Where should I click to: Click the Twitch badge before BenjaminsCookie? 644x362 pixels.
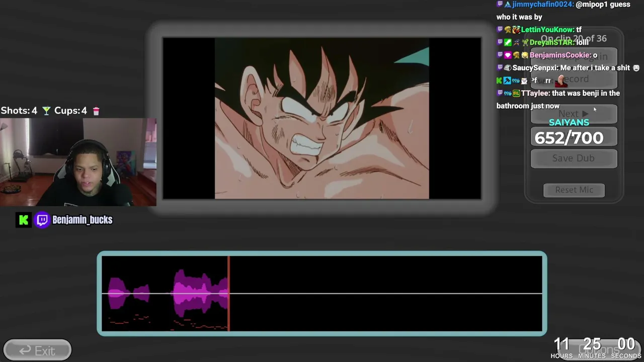click(500, 55)
